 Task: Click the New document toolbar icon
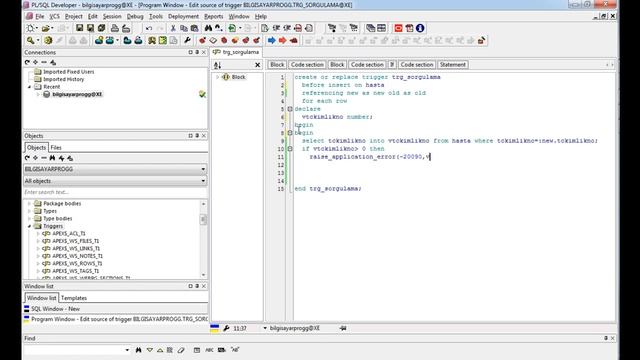[30, 28]
